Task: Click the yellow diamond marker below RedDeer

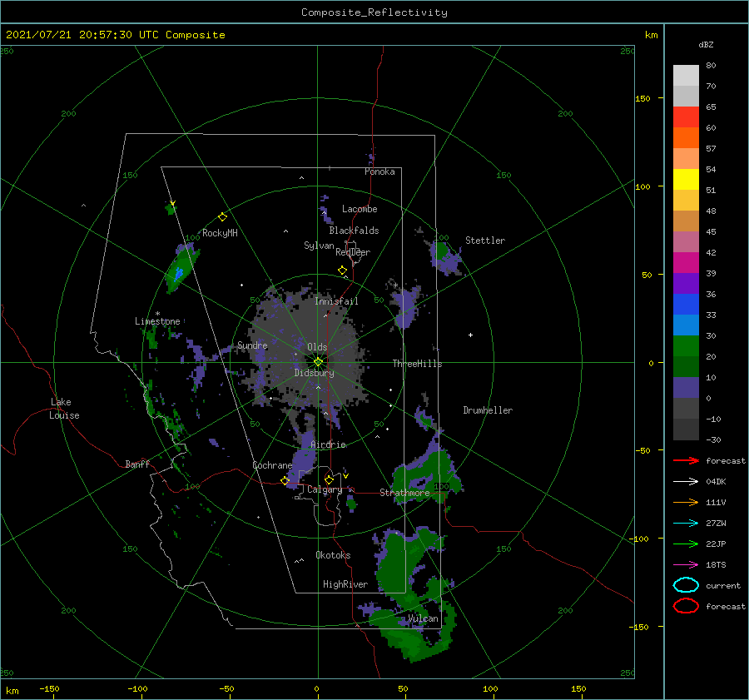Action: pos(342,271)
